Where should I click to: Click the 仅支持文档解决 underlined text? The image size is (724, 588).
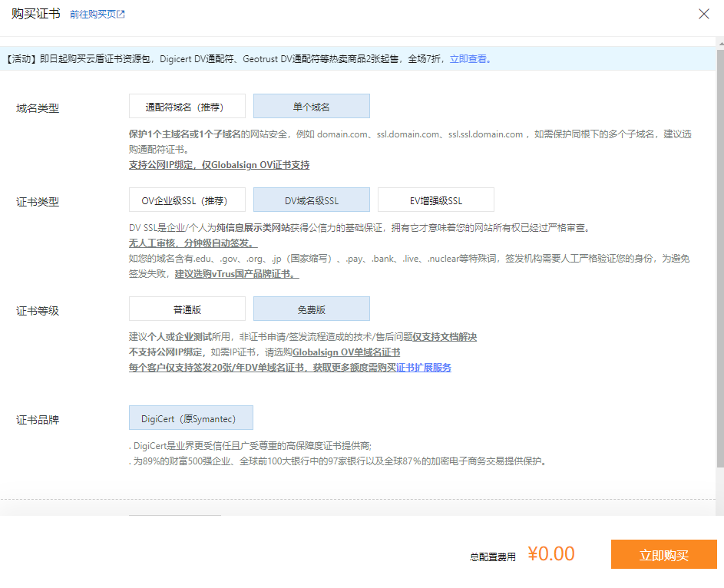(445, 337)
